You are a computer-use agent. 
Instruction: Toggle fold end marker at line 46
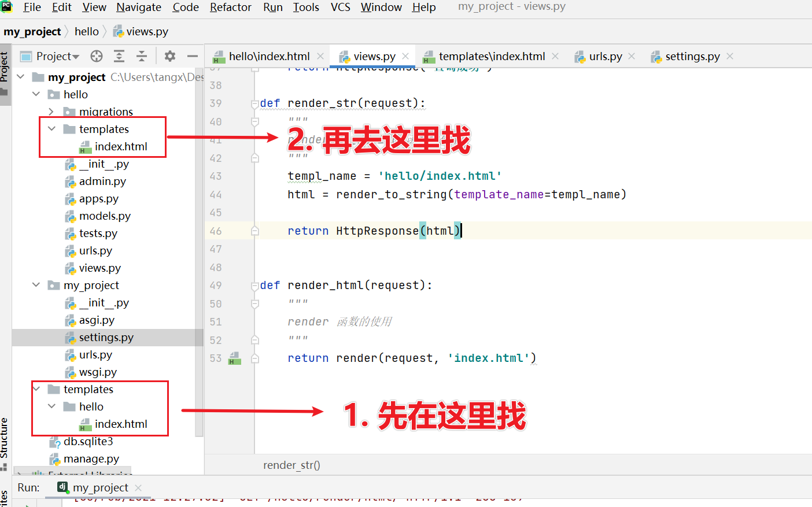(x=254, y=231)
